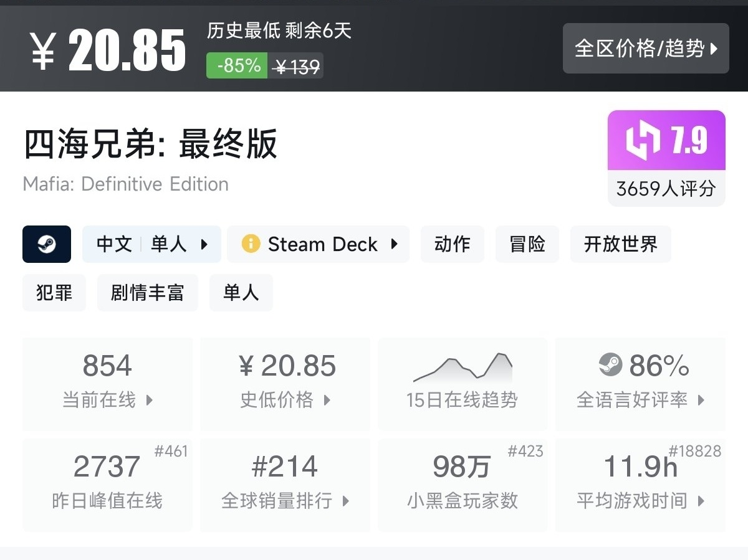
Task: Open the 3659人评分 rating count
Action: 666,188
